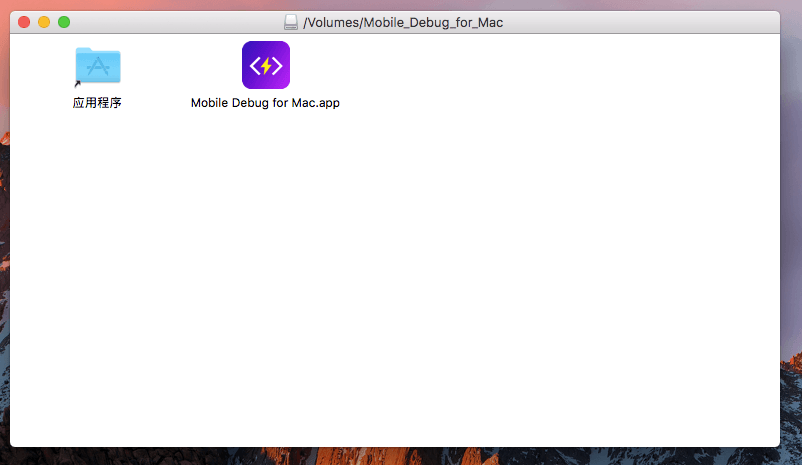The image size is (802, 465).
Task: Click the lightning bolt in the purple app icon
Action: [x=266, y=66]
